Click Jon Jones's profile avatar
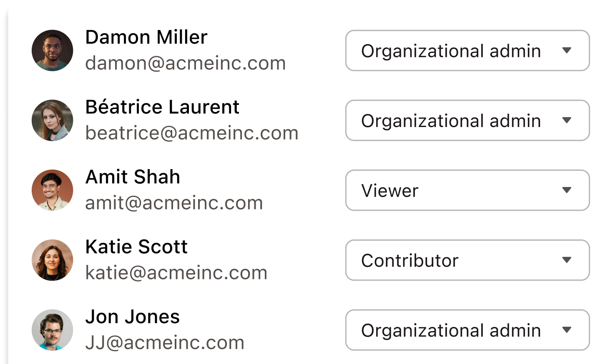 (x=53, y=330)
